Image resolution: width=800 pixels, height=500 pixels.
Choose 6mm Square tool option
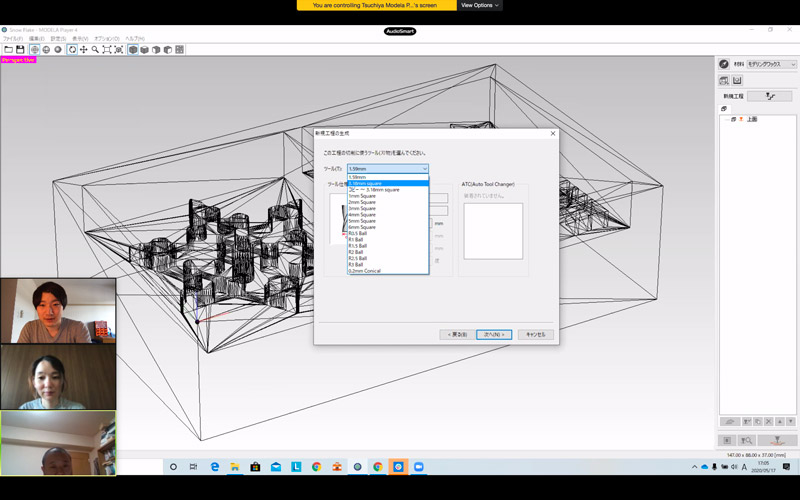pyautogui.click(x=388, y=227)
